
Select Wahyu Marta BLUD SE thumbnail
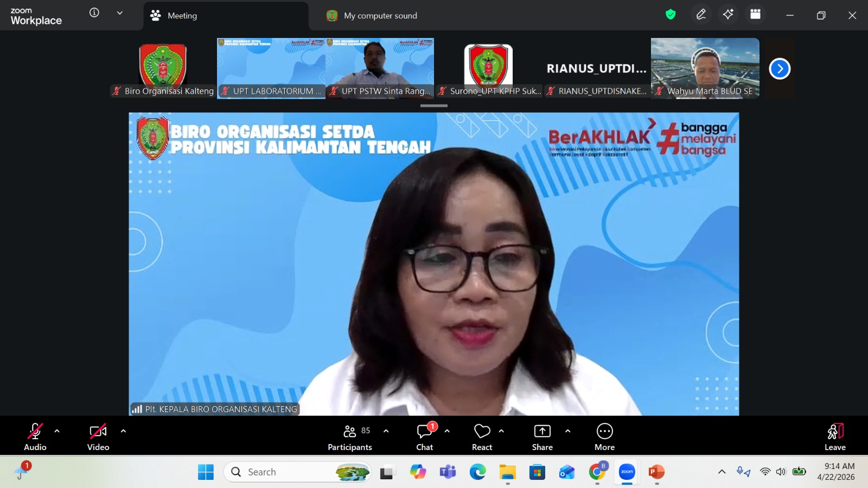coord(705,68)
